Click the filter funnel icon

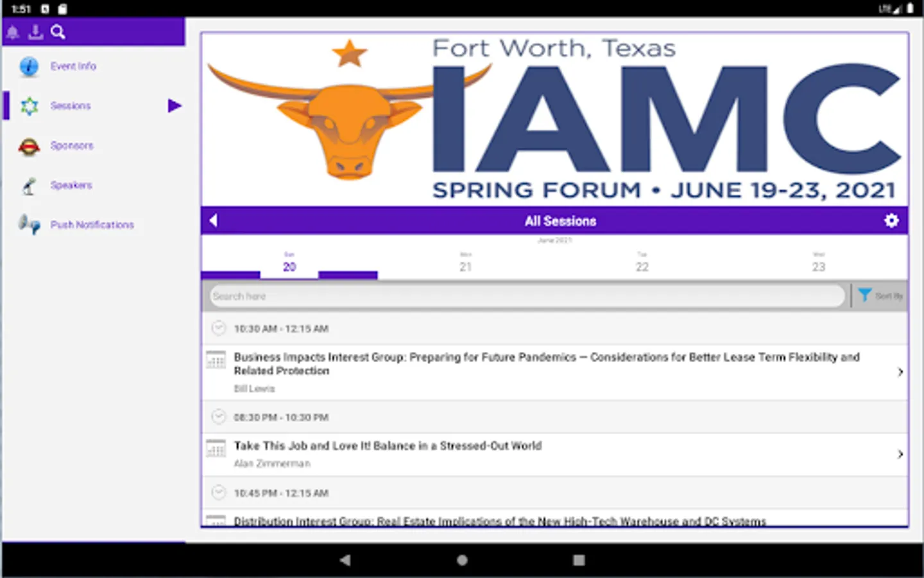pyautogui.click(x=865, y=295)
